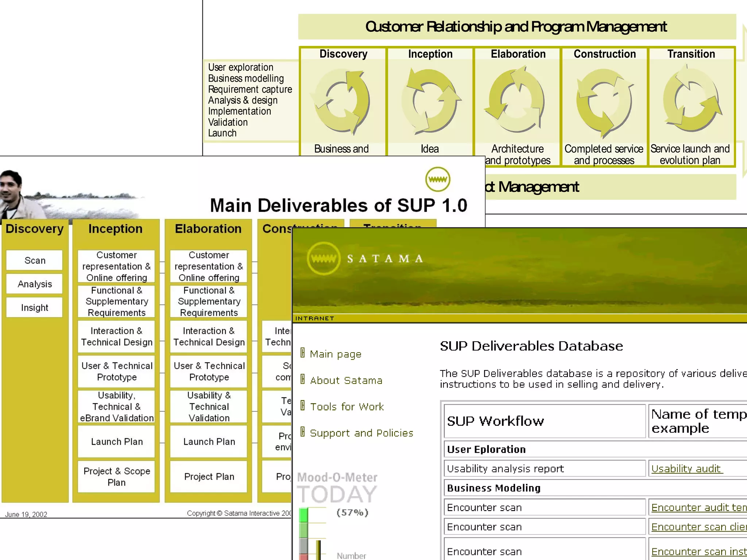
Task: Click the Mood-O-Meter green level bar
Action: coord(303,515)
